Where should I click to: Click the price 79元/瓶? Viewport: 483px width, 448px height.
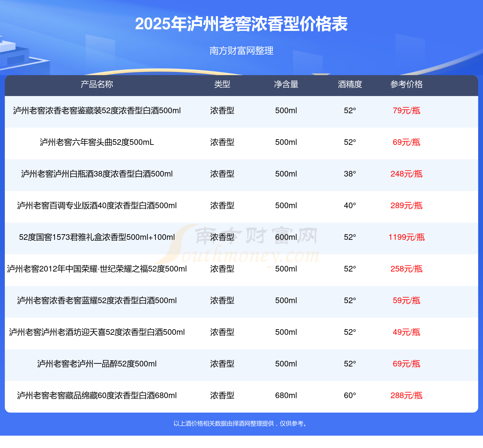[x=407, y=111]
